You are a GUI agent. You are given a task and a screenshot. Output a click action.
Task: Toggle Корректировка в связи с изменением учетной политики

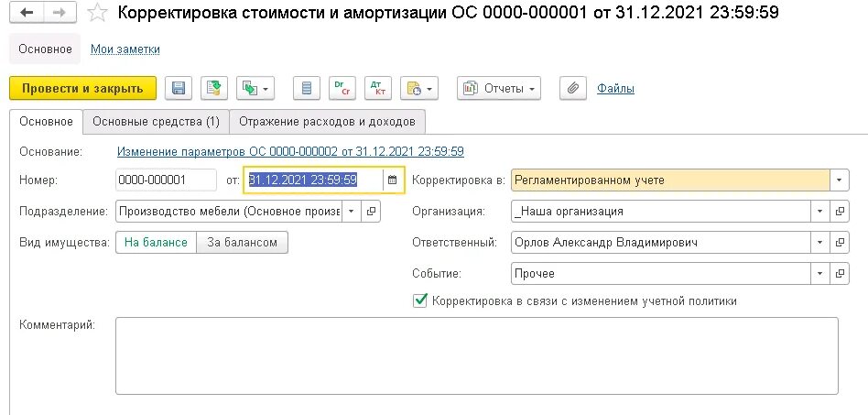coord(420,300)
